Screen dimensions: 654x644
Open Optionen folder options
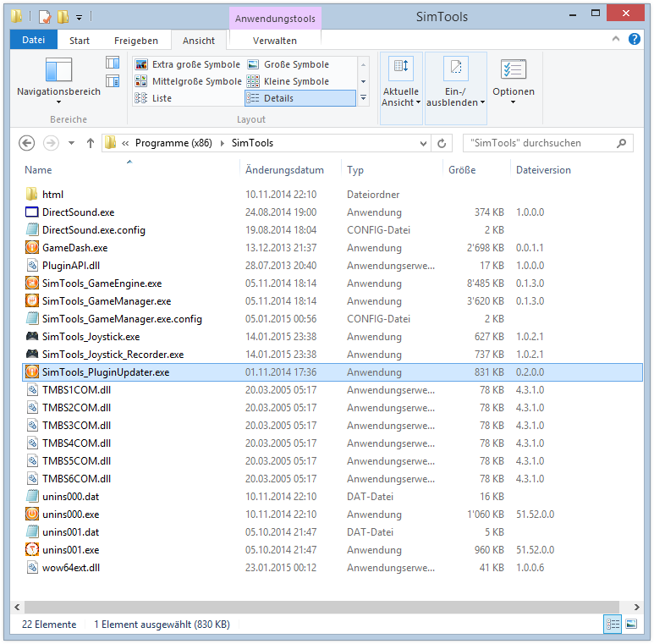coord(514,82)
